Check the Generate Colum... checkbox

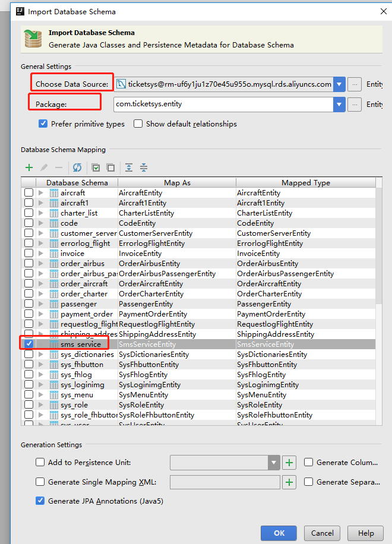[308, 462]
